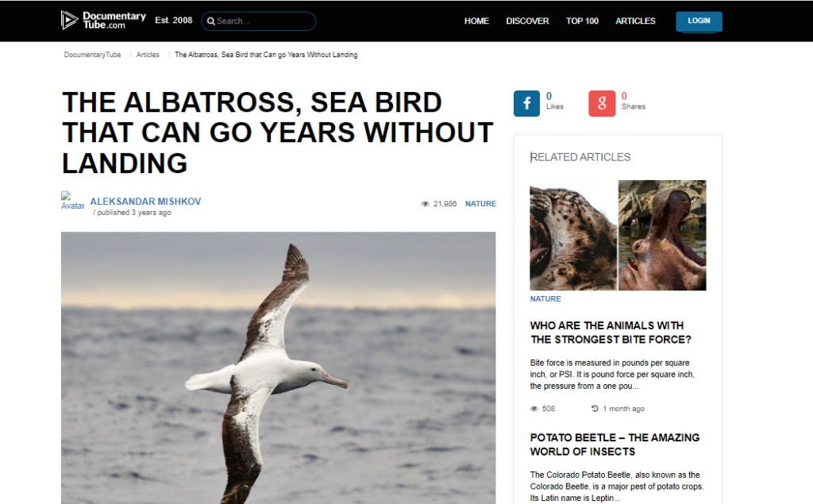Click the LOGIN button
Screen dimensions: 813x504
click(699, 21)
